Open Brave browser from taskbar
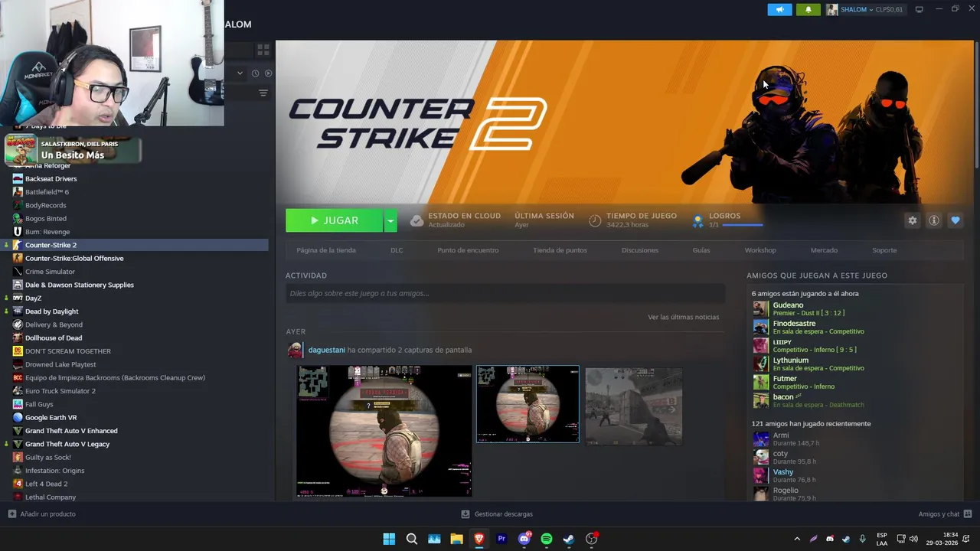The height and width of the screenshot is (551, 980). [x=479, y=539]
